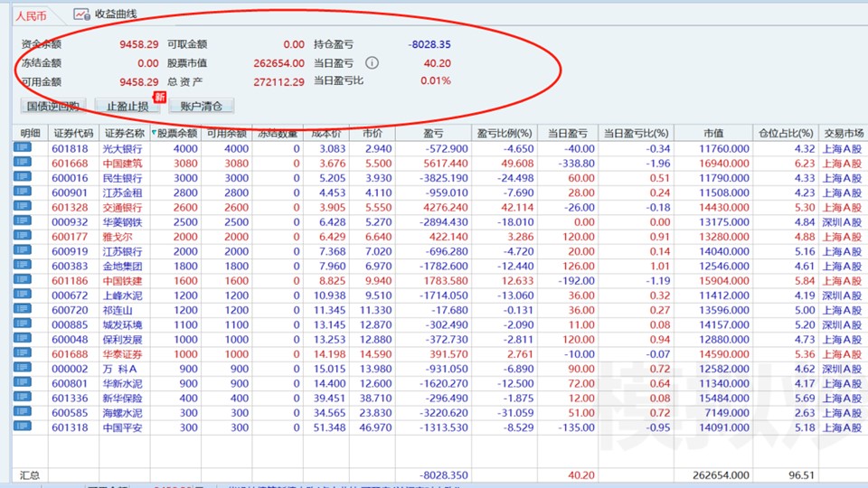Select stock name 华泰证券

pyautogui.click(x=122, y=354)
